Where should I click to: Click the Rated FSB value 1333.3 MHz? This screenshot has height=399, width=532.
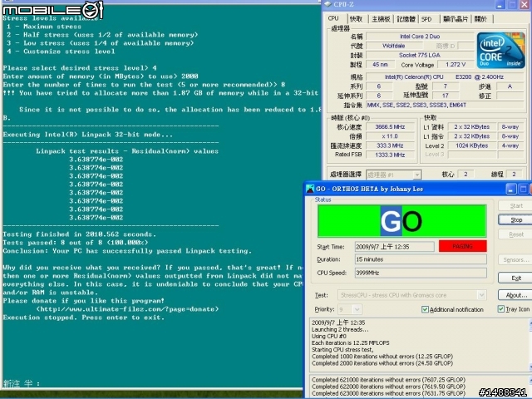[390, 155]
